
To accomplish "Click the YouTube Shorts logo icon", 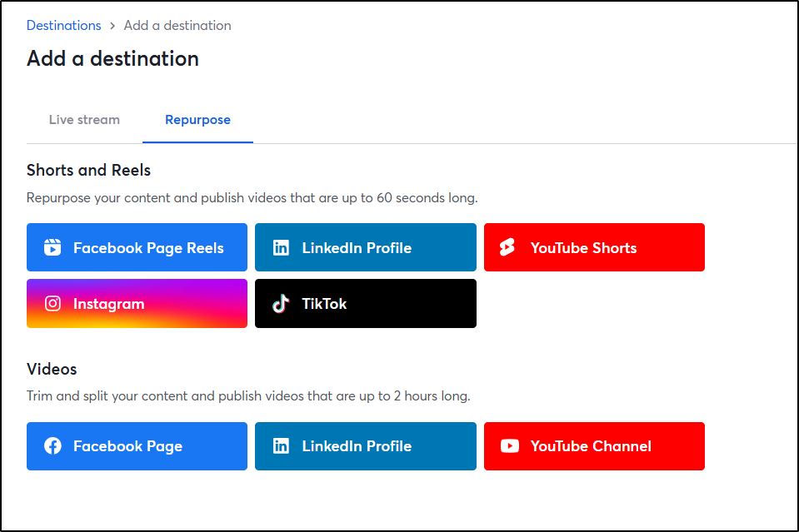I will [507, 247].
